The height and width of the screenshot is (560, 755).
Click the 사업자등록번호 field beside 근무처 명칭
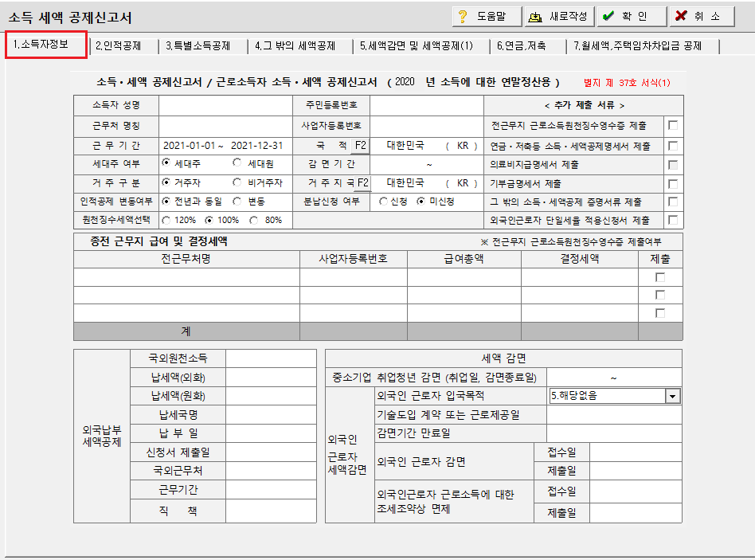[x=427, y=126]
